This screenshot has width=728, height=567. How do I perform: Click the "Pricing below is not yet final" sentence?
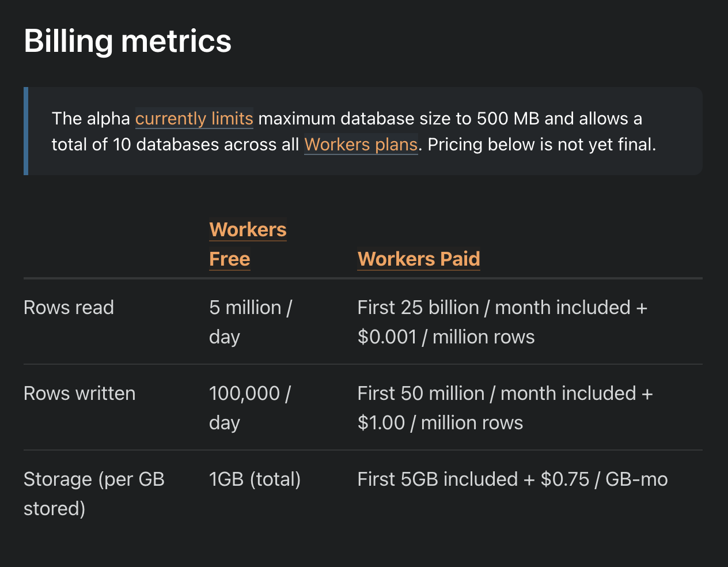point(541,144)
